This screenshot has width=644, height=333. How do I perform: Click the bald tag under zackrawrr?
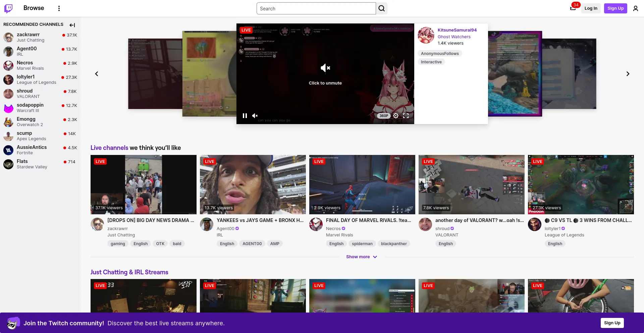177,244
